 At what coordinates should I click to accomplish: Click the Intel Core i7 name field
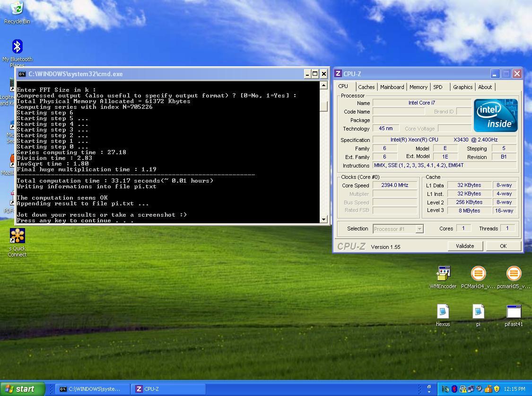pos(422,103)
